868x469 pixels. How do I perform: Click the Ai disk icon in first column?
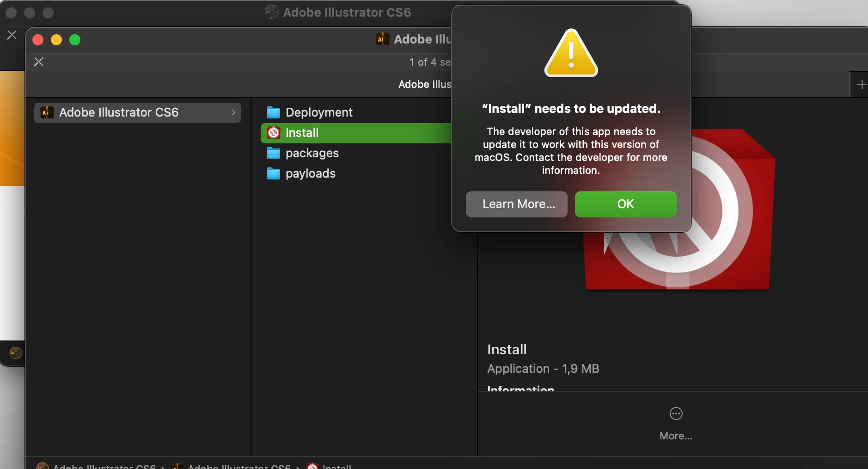pyautogui.click(x=47, y=112)
